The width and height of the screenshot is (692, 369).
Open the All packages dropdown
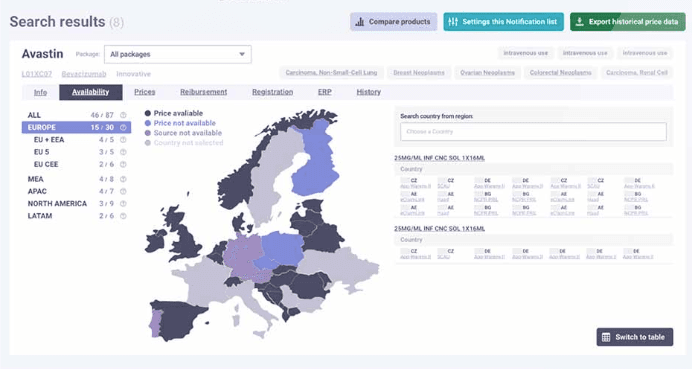tap(178, 54)
